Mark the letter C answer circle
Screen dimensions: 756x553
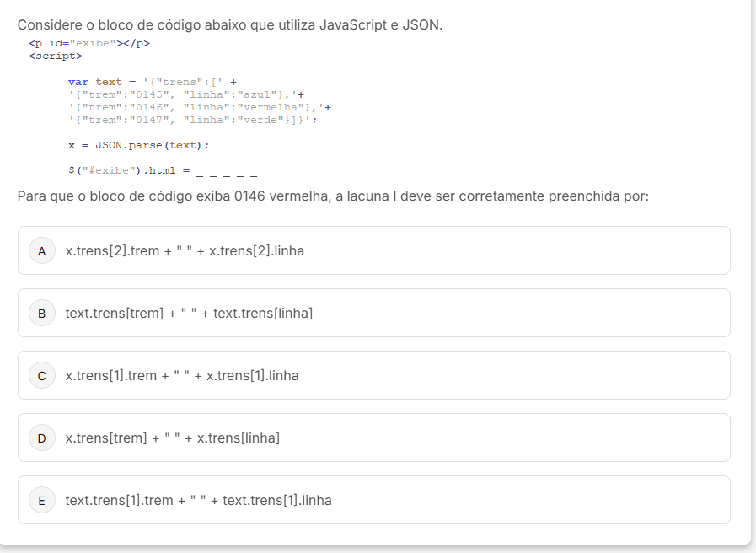[x=41, y=375]
